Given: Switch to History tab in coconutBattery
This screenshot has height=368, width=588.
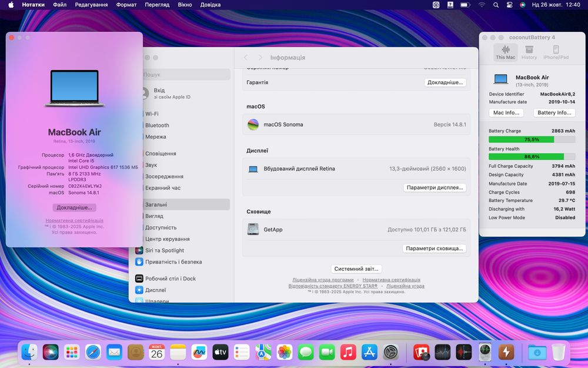Looking at the screenshot, I should click(x=529, y=52).
